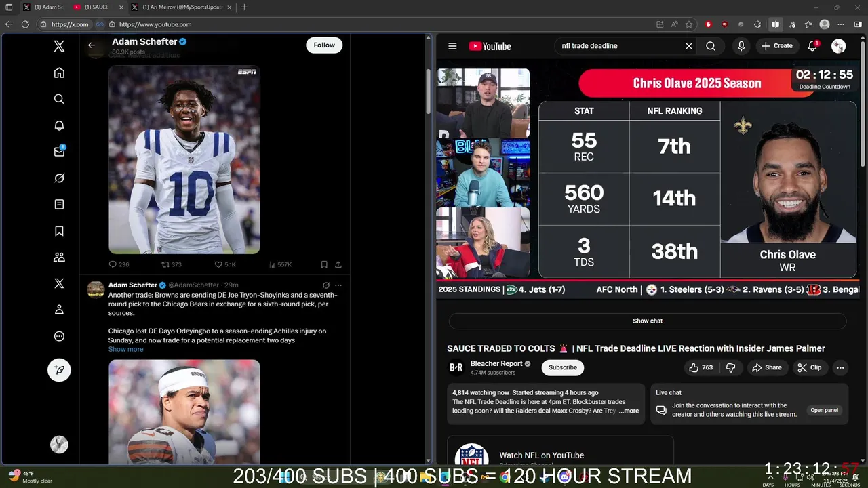Open the Bleacher Report channel name link
The image size is (868, 488).
[x=496, y=363]
